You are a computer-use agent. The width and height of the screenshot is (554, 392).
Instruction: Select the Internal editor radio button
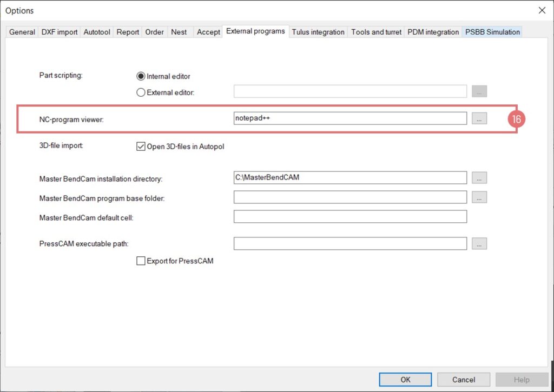point(141,76)
